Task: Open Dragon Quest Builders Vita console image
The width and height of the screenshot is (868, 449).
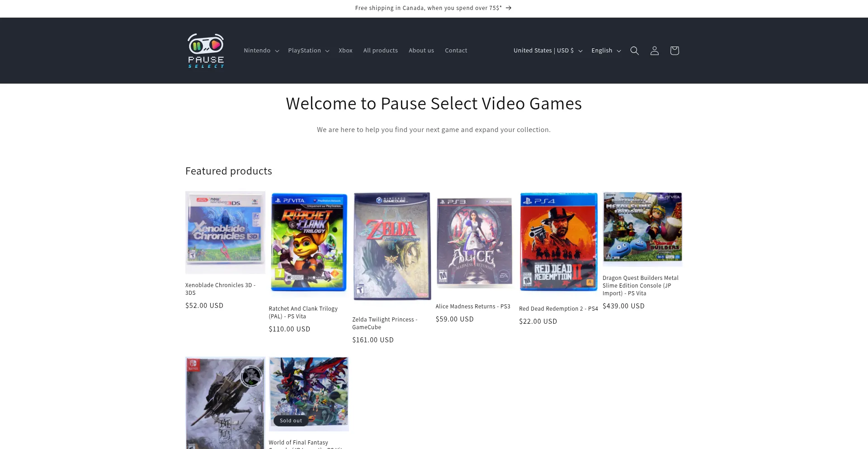Action: tap(642, 229)
